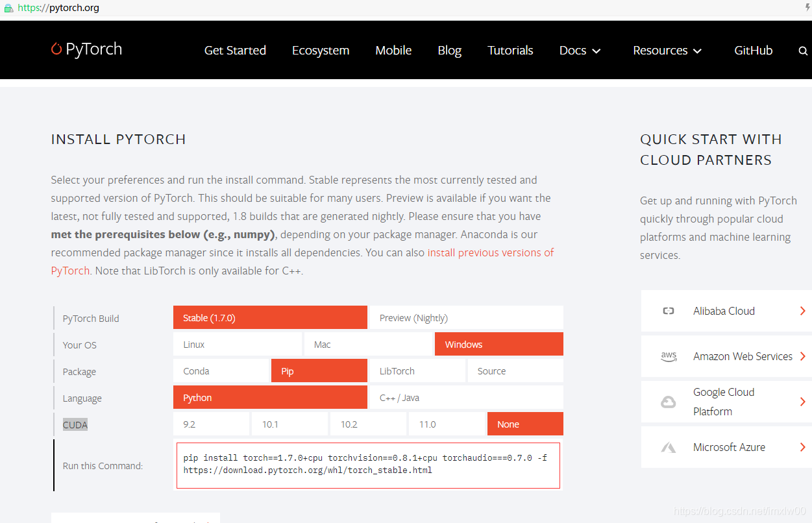This screenshot has height=523, width=812.
Task: Click the Microsoft Azure logo icon
Action: coord(669,447)
